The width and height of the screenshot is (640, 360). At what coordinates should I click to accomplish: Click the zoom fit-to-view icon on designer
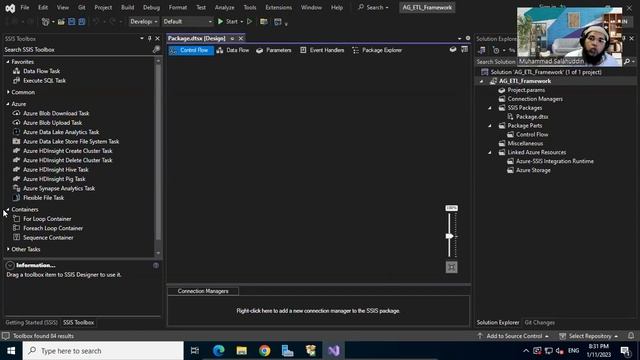tap(451, 267)
